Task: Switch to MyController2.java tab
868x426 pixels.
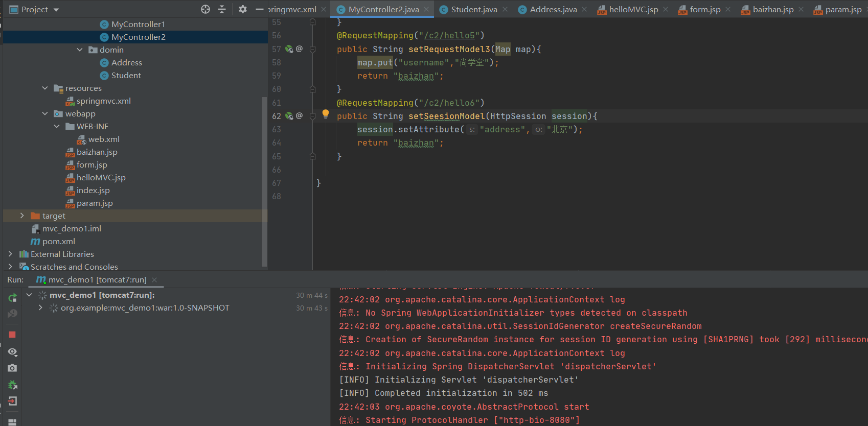Action: 383,9
